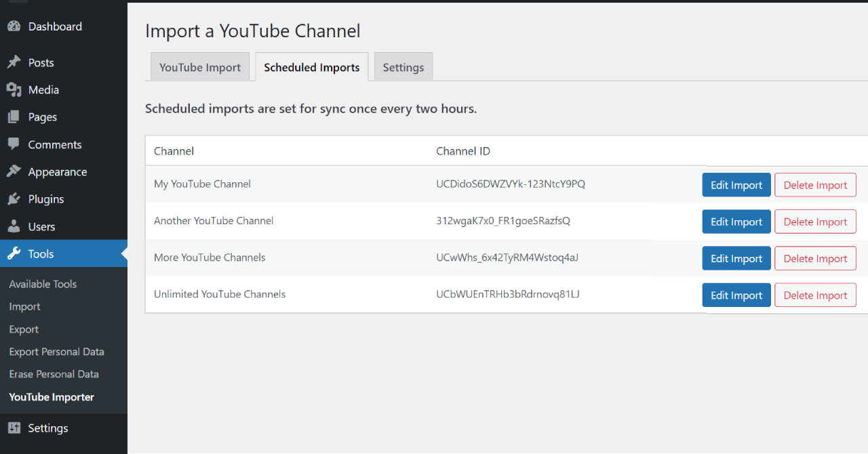The width and height of the screenshot is (868, 454).
Task: Select the Scheduled Imports tab
Action: coord(312,67)
